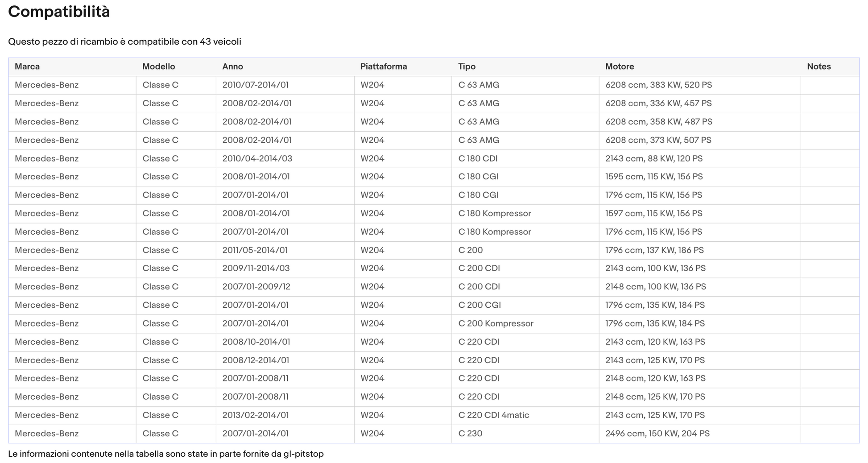Select the C 200 row with 186 PS
The image size is (868, 463).
(x=434, y=250)
